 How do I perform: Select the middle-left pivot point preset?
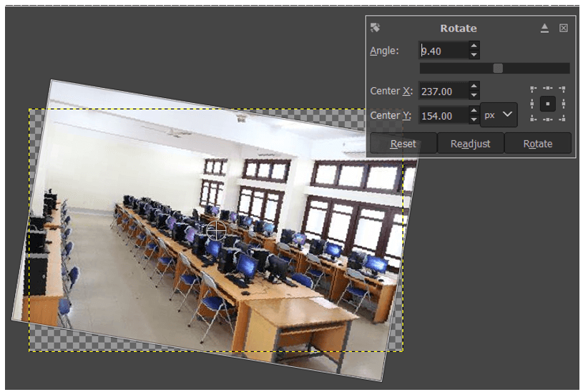[532, 104]
